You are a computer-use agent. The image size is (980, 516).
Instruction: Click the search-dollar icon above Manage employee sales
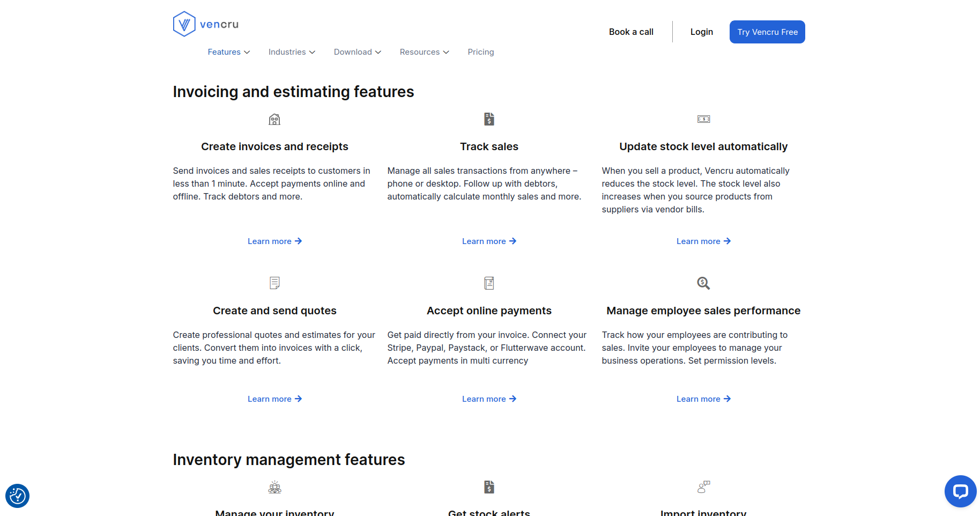coord(703,283)
